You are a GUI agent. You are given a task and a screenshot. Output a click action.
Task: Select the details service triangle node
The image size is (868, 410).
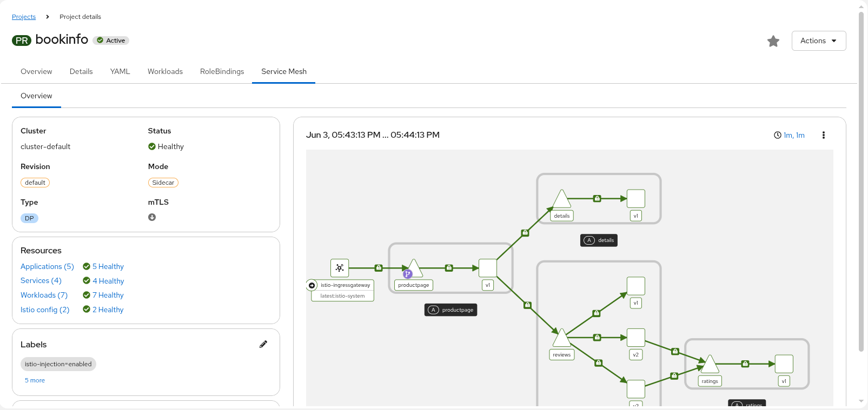click(562, 199)
